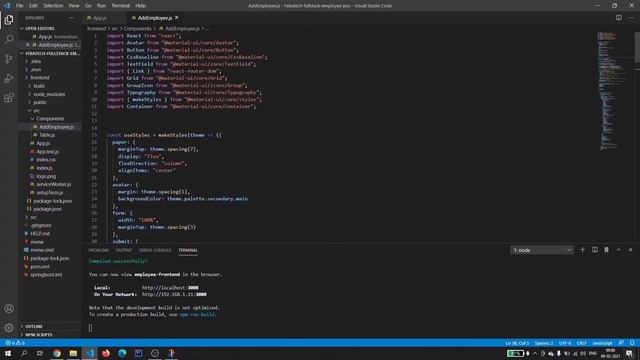Expand the .idea folder
Viewport: 640px width, 360px height.
coord(36,61)
